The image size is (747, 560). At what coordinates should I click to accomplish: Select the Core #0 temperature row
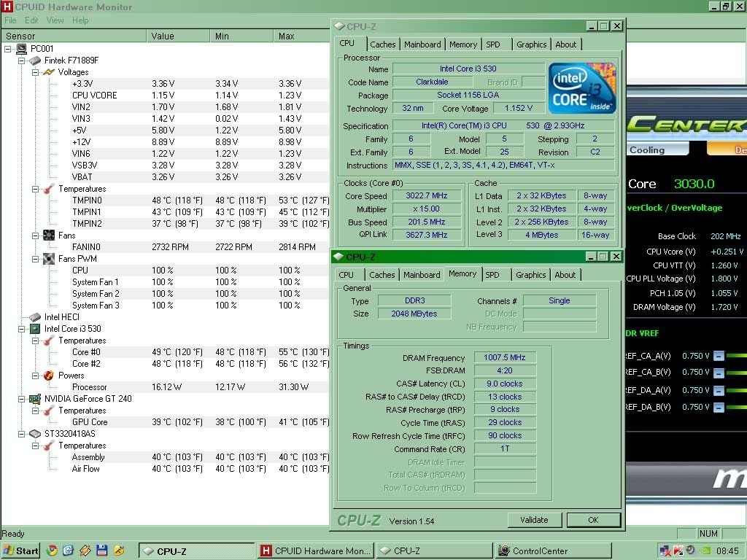pyautogui.click(x=200, y=352)
